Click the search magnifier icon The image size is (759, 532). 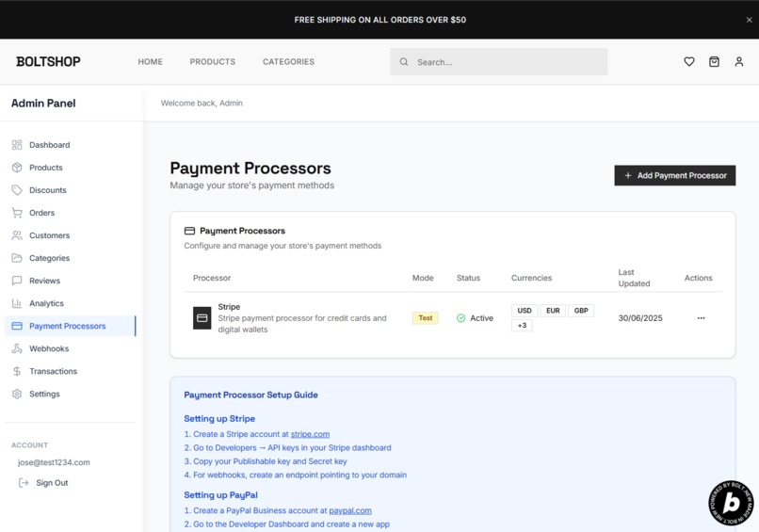(x=404, y=62)
